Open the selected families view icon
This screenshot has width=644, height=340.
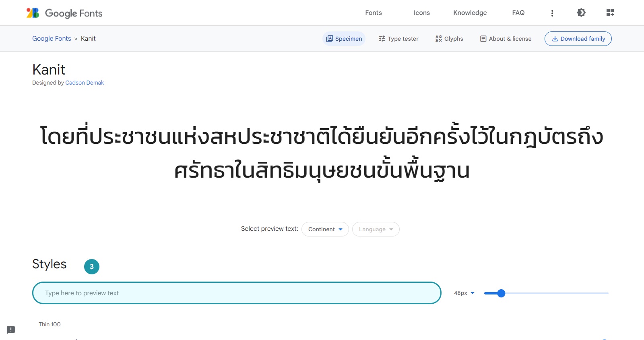(610, 13)
